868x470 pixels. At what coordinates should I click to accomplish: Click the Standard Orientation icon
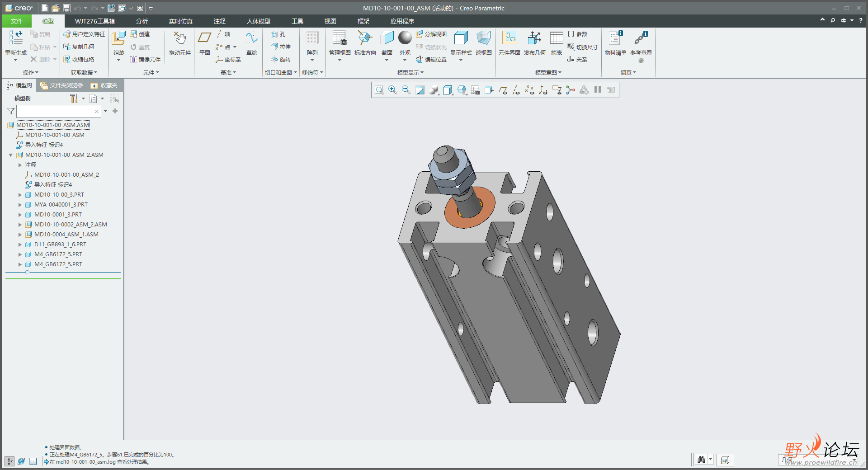click(365, 38)
